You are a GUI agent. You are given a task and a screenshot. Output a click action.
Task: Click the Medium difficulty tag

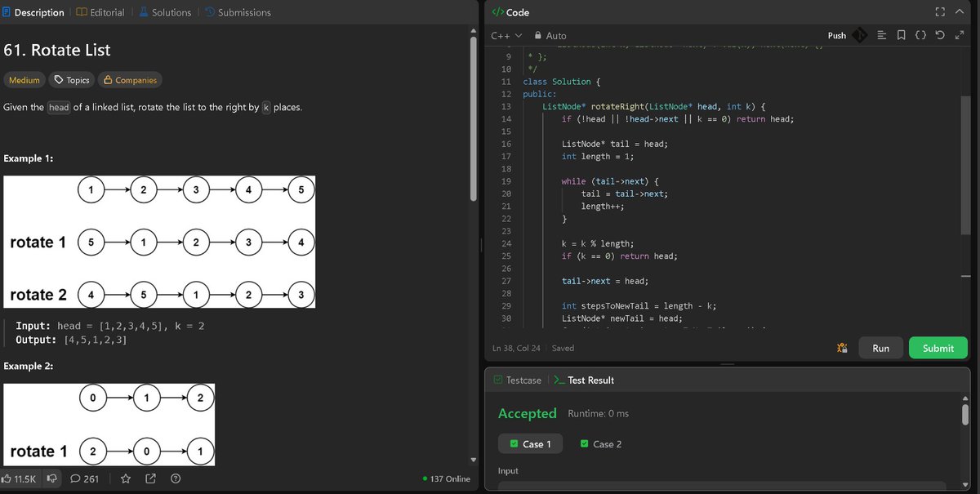[24, 80]
